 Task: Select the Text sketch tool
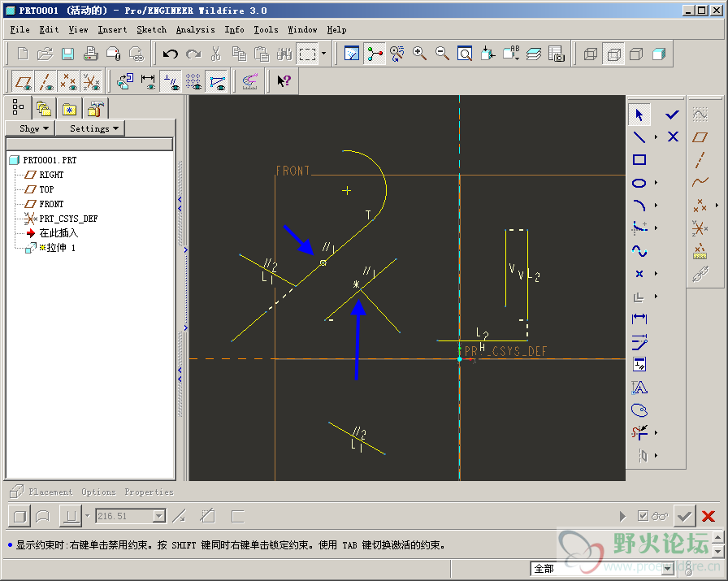[639, 388]
